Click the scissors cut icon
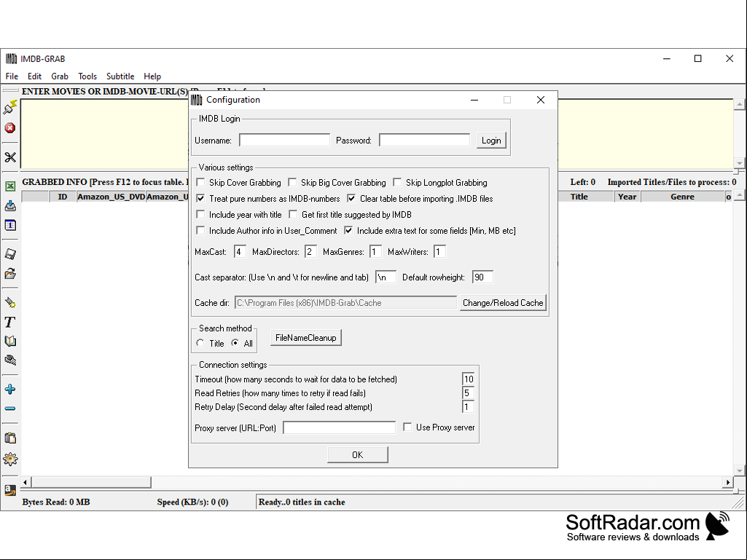This screenshot has width=747, height=560. coord(10,157)
